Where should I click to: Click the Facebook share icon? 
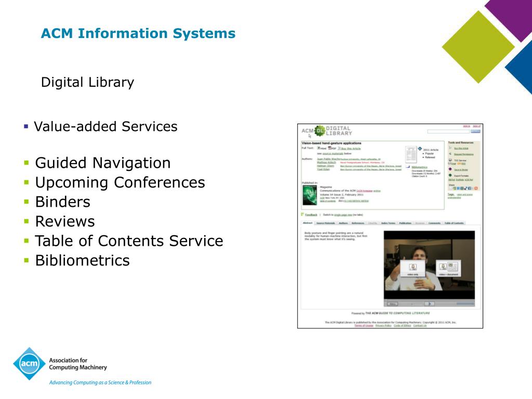pyautogui.click(x=470, y=188)
